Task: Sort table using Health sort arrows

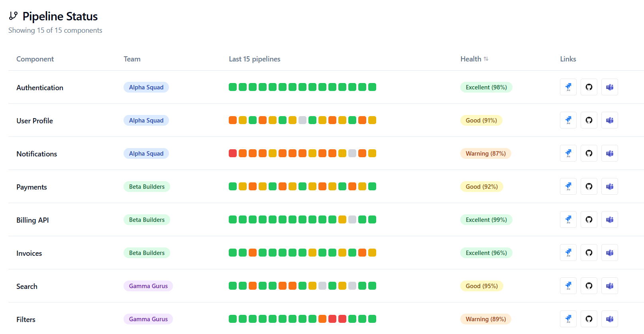Action: pos(486,59)
